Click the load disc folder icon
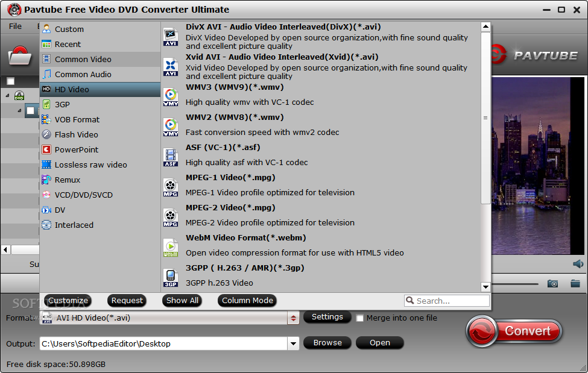Screen dimensions: 588x373 point(20,56)
